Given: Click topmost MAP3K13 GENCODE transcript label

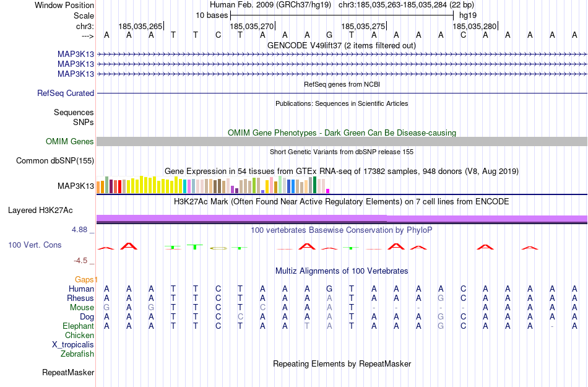Looking at the screenshot, I should point(76,54).
